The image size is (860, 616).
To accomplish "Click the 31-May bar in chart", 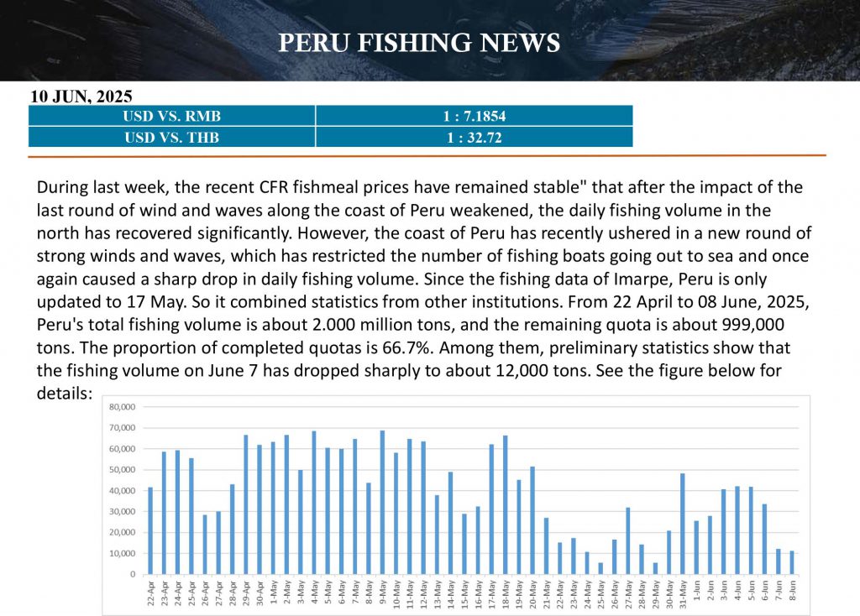I will click(x=683, y=524).
